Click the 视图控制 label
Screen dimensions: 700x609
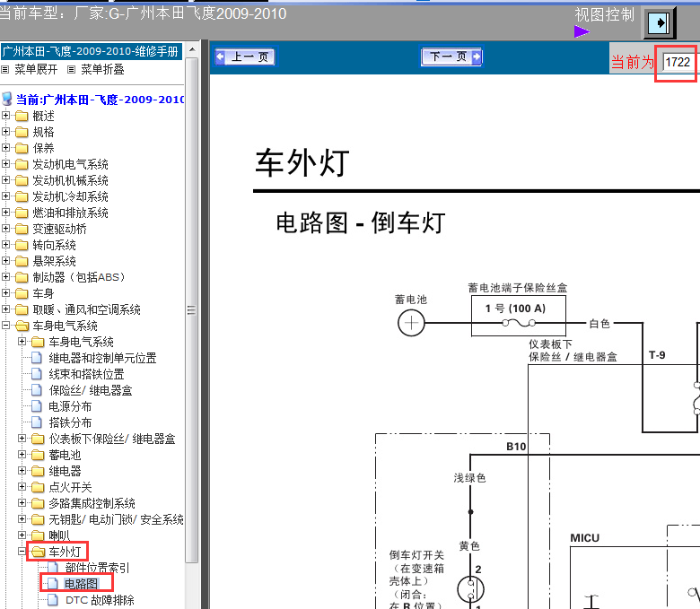click(605, 14)
